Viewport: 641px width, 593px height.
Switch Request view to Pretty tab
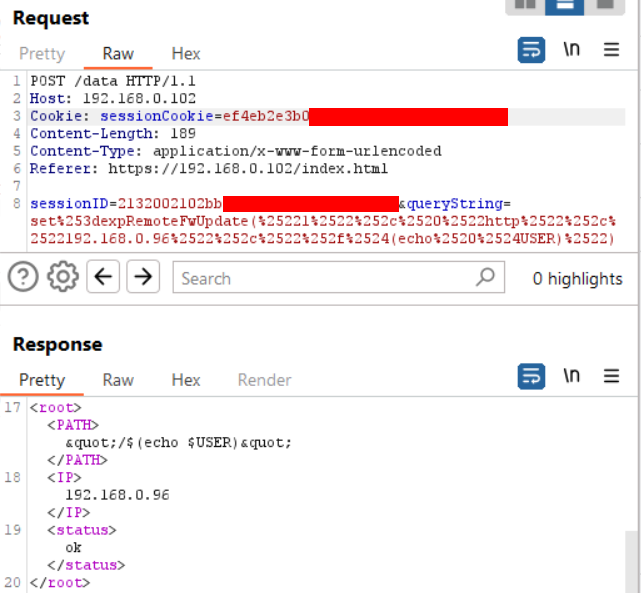click(42, 54)
